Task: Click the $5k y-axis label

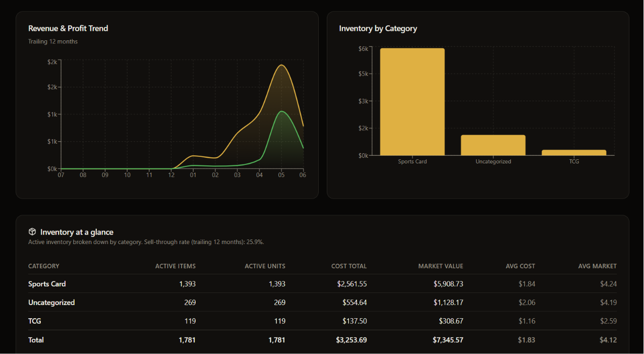Action: click(x=363, y=74)
